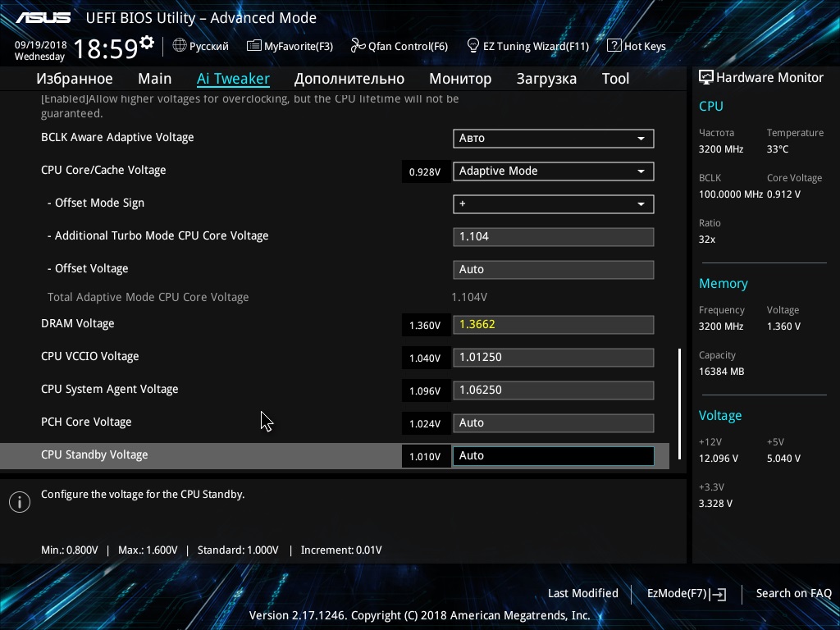Image resolution: width=840 pixels, height=630 pixels.
Task: Click the Hot Keys label
Action: pyautogui.click(x=645, y=47)
